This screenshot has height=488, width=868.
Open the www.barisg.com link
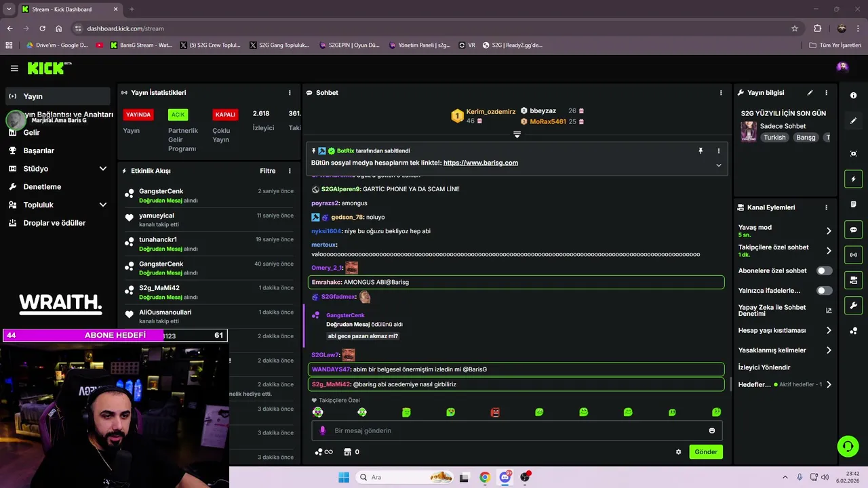tap(481, 163)
